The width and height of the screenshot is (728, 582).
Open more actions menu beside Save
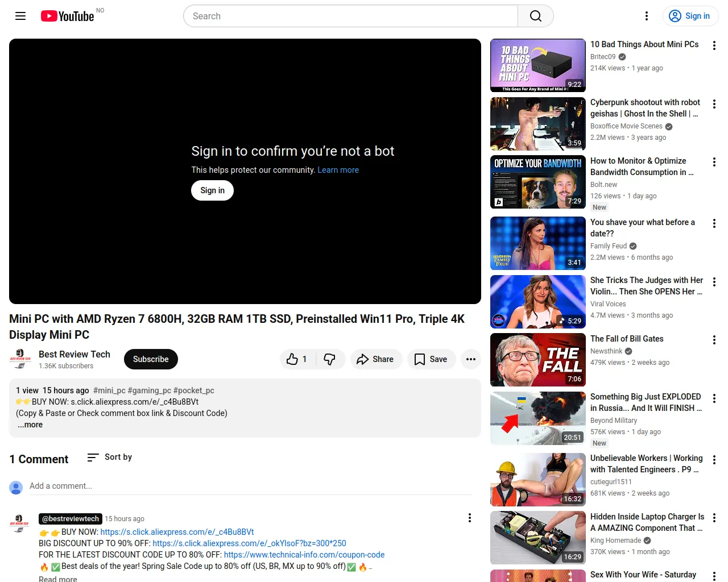471,359
